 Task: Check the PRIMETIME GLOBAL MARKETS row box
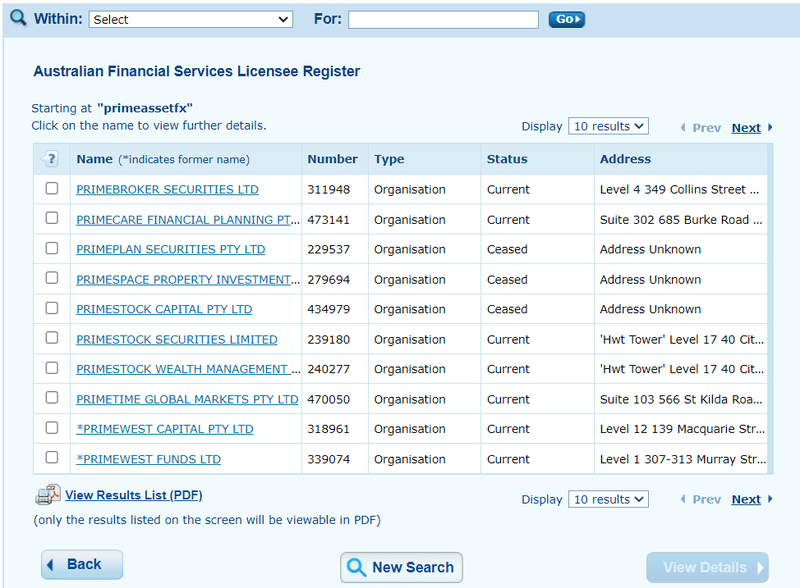(x=52, y=397)
